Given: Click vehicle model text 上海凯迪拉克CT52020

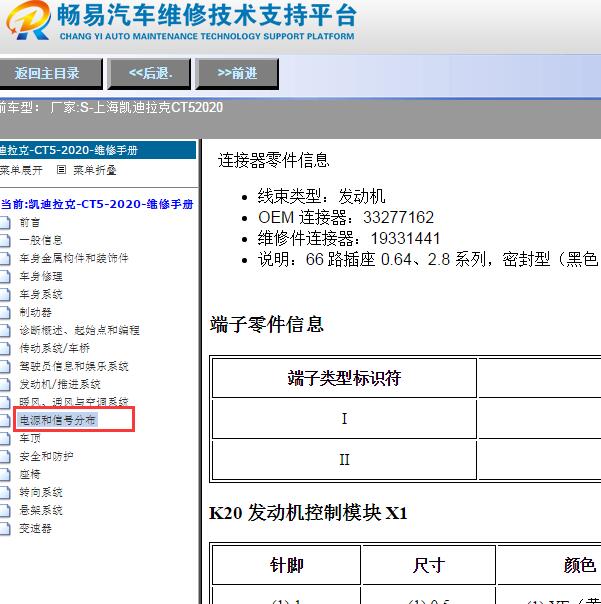Looking at the screenshot, I should pos(158,107).
